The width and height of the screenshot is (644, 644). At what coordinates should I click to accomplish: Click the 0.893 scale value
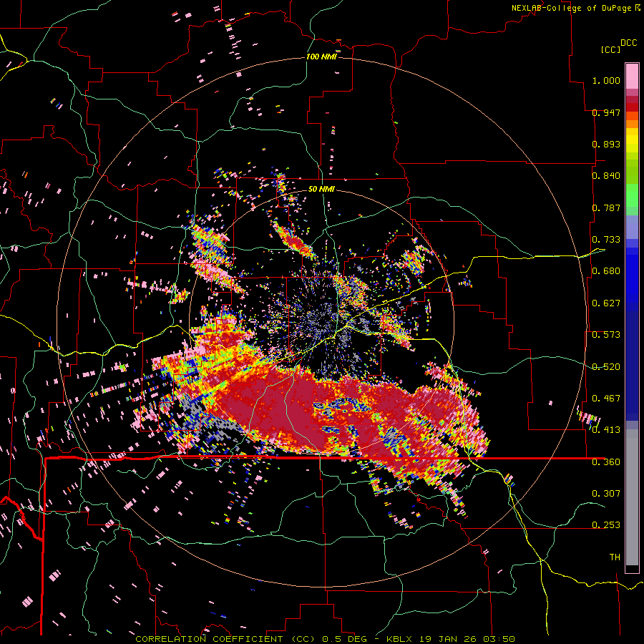(x=606, y=144)
